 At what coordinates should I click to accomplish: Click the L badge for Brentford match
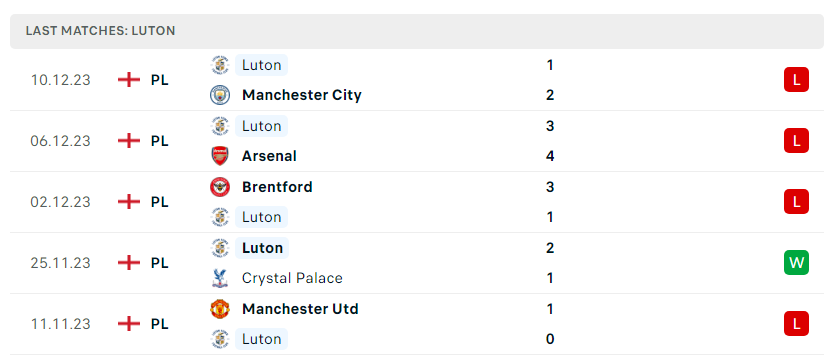point(796,201)
